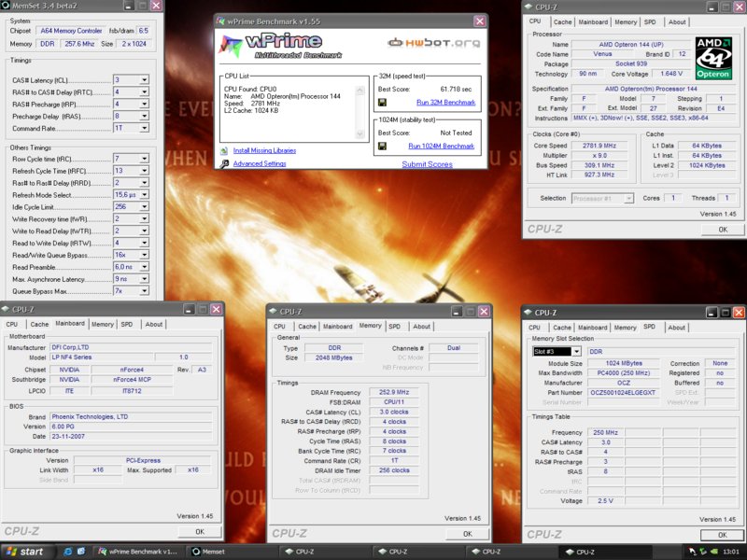Viewport: 747px width, 560px height.
Task: Open the Idle Cycle Limit dropdown
Action: click(144, 206)
